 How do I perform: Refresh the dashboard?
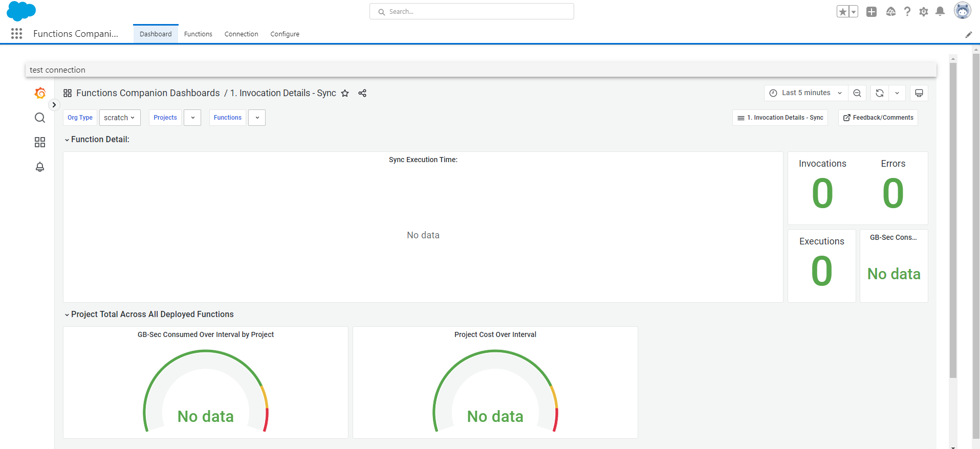[880, 93]
